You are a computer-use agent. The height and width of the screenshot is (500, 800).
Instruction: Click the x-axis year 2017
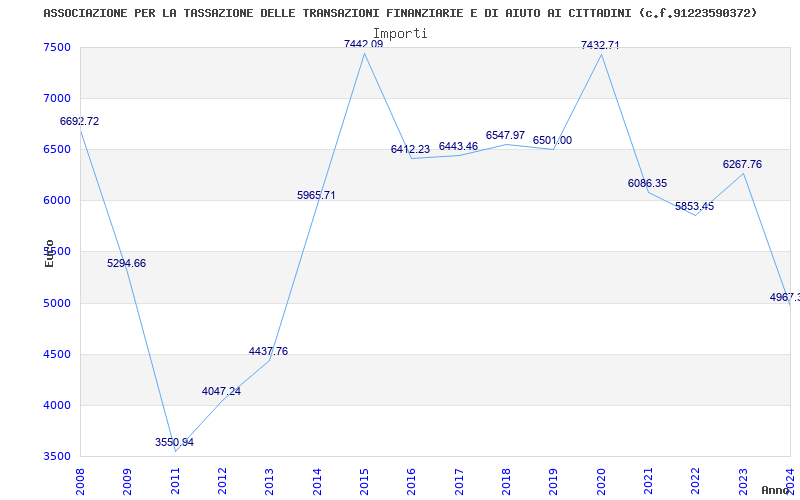(459, 482)
